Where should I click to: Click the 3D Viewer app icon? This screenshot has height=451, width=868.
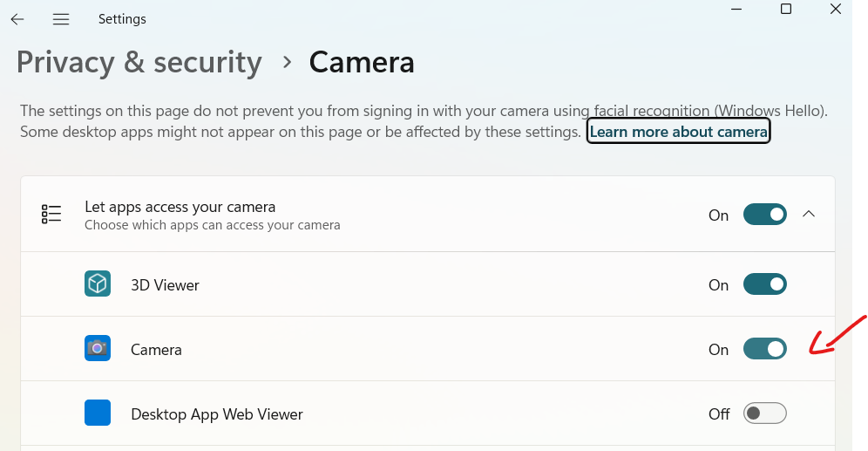click(98, 284)
